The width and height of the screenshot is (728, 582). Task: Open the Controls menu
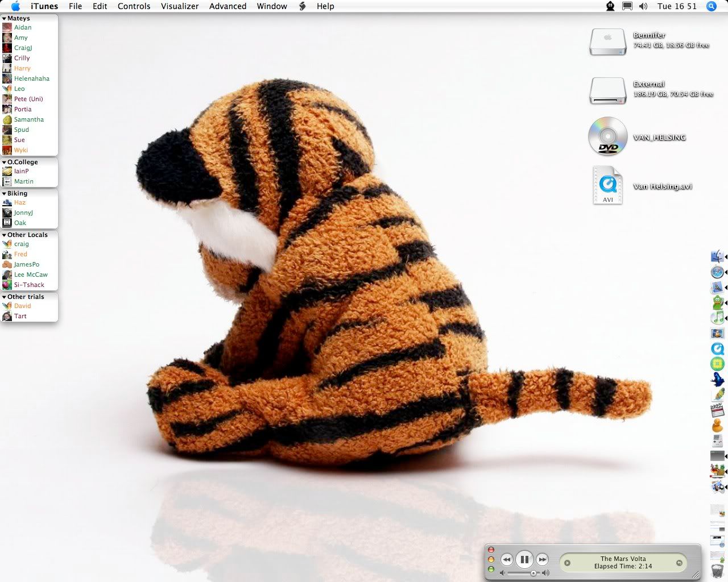point(134,6)
